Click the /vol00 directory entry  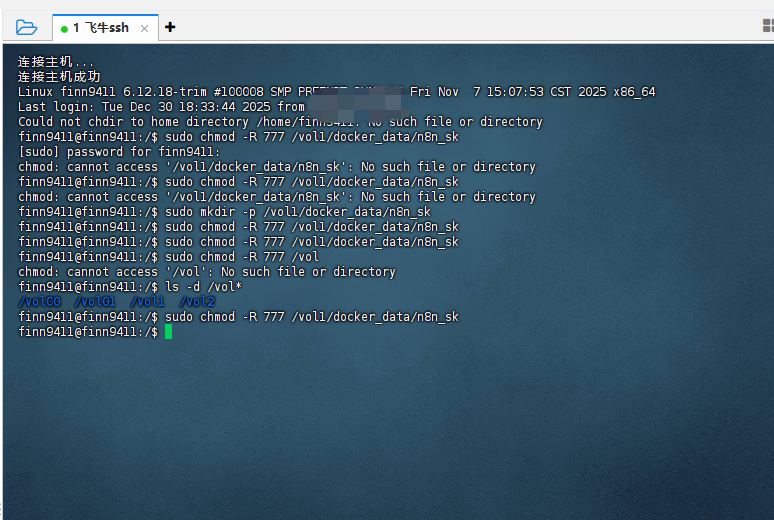pyautogui.click(x=39, y=302)
